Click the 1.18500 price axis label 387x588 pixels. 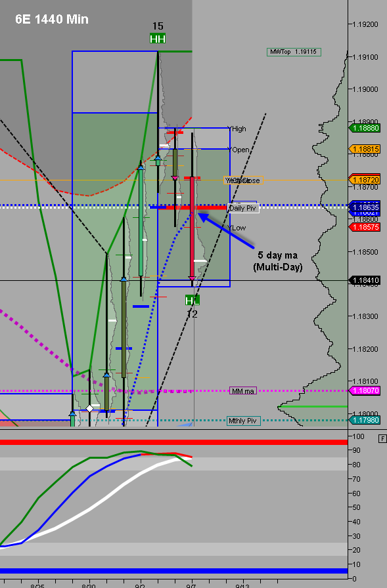pyautogui.click(x=365, y=252)
